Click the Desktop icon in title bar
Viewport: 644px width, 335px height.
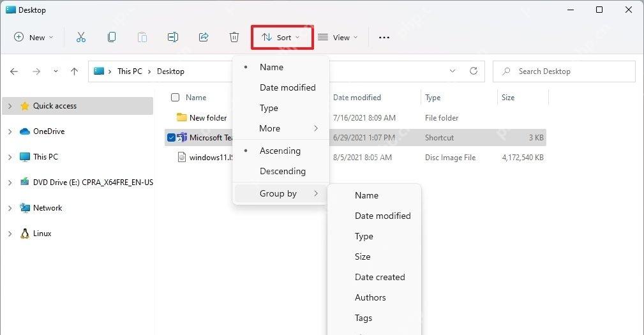pyautogui.click(x=11, y=10)
